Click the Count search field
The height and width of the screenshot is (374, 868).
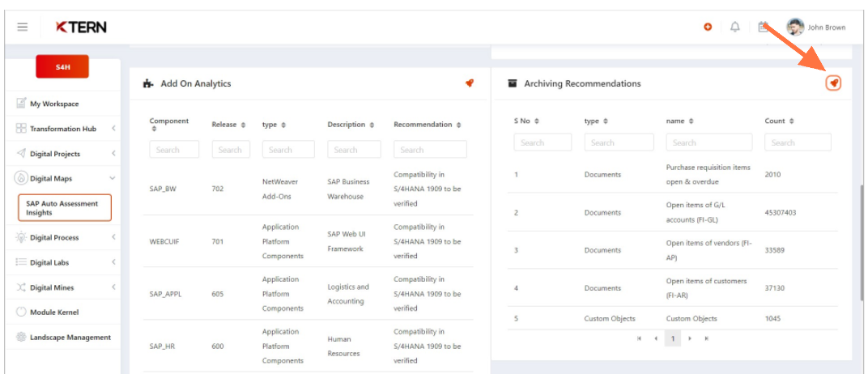798,142
